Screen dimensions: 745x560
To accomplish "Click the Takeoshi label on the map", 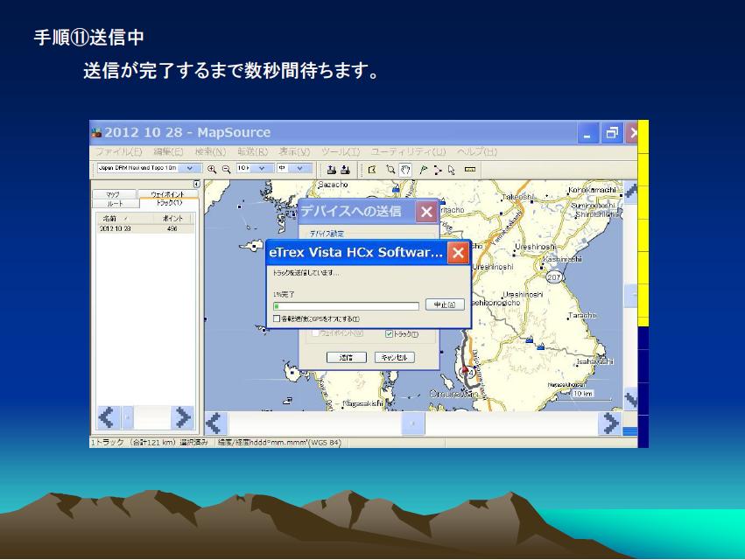I will pos(518,196).
